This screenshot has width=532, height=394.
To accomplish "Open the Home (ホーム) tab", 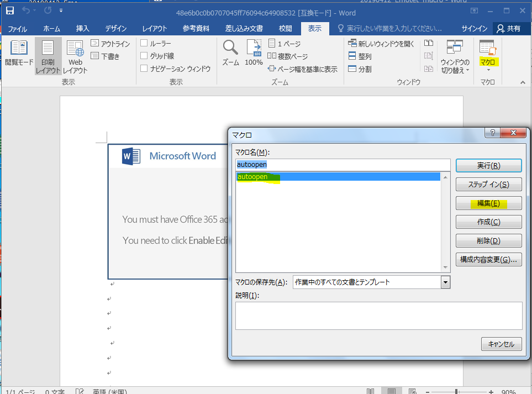I will (51, 29).
